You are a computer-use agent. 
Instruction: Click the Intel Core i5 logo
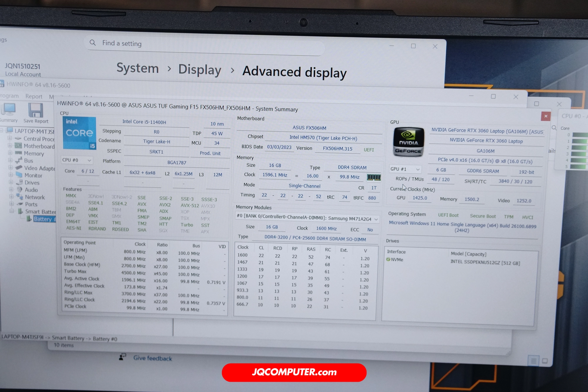(79, 133)
